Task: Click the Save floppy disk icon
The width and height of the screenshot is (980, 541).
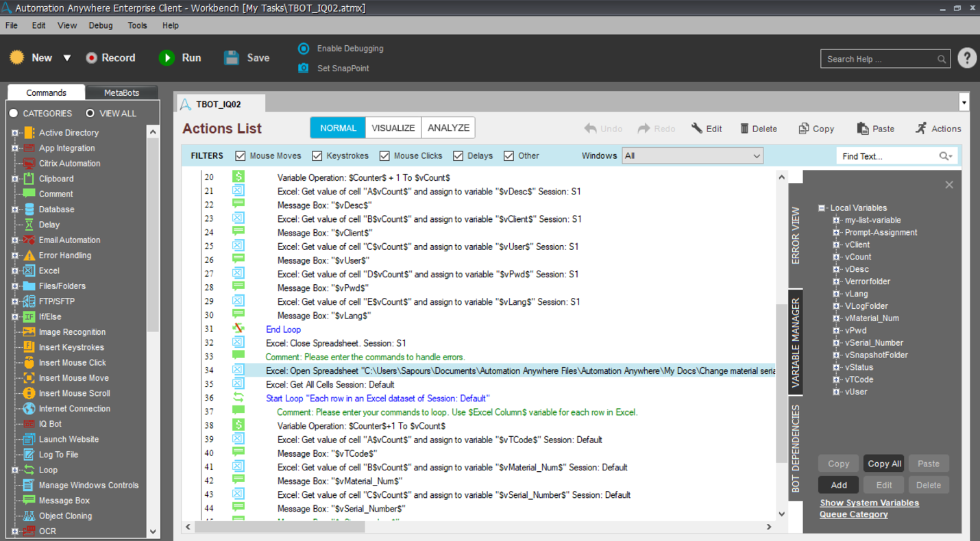Action: (232, 58)
